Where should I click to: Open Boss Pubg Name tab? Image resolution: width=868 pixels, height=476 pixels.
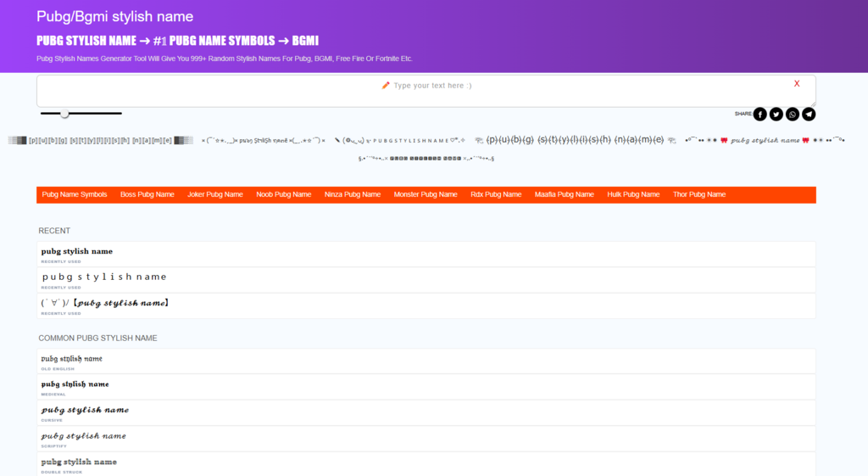tap(147, 195)
